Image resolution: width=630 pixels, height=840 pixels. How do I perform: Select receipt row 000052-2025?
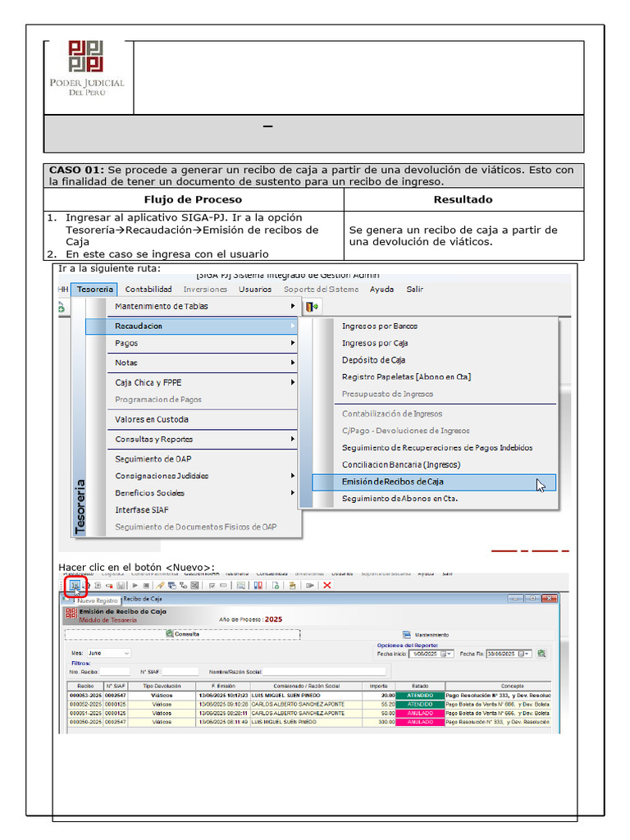(x=309, y=705)
